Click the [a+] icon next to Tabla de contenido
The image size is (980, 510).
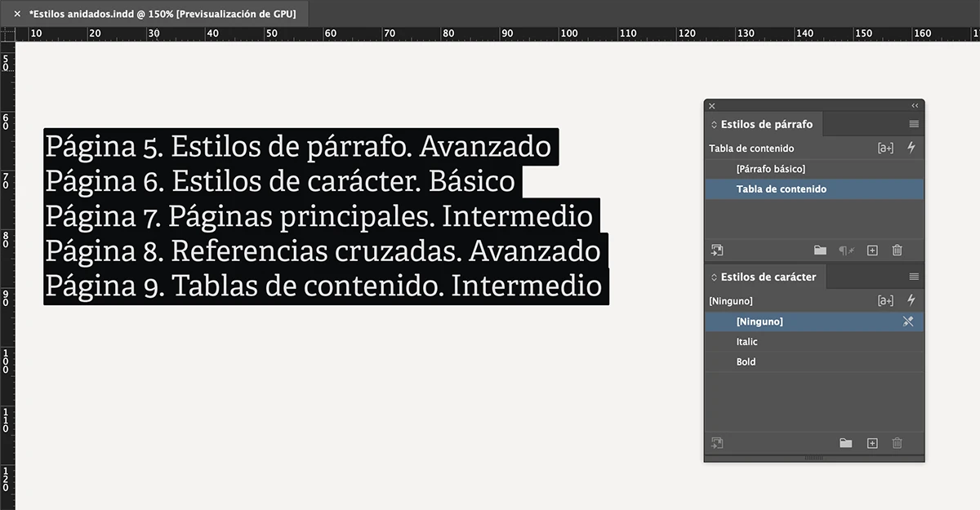click(x=884, y=148)
